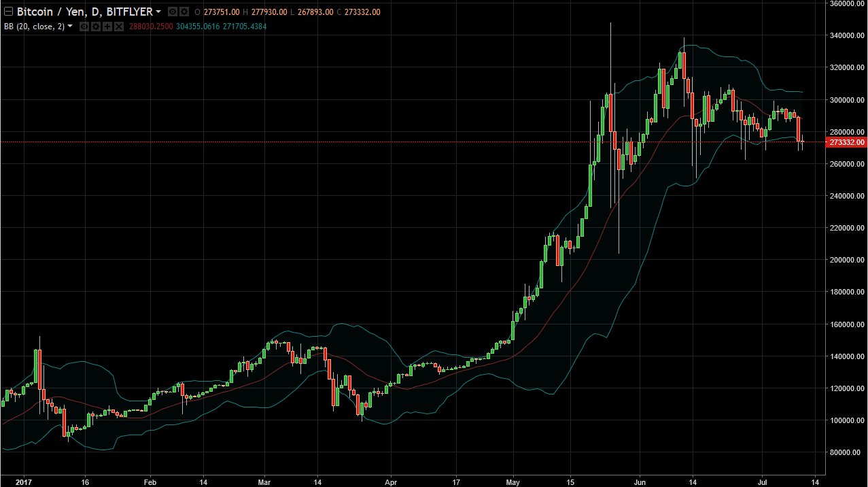Screen dimensions: 868x487
Task: Toggle visibility eye for BB indicator
Action: [84, 27]
